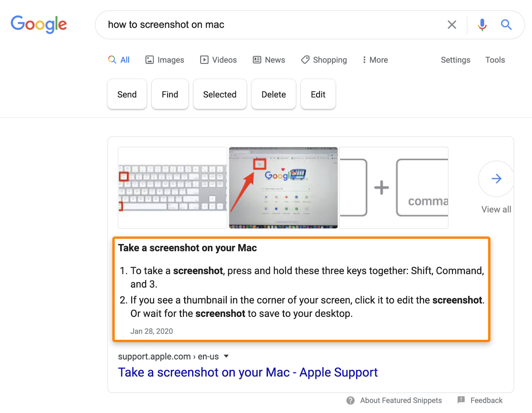This screenshot has height=413, width=532.
Task: Switch to the Images tab
Action: (165, 60)
